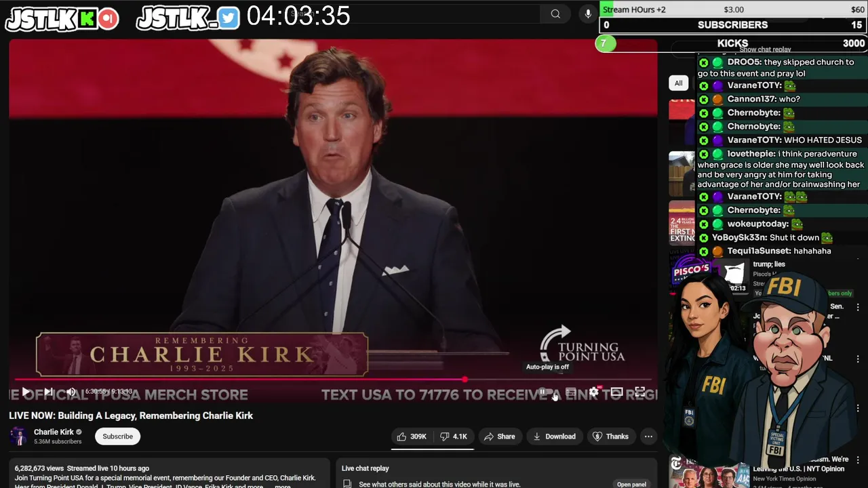Image resolution: width=868 pixels, height=488 pixels.
Task: Click the 6,282,673 views text
Action: [39, 468]
